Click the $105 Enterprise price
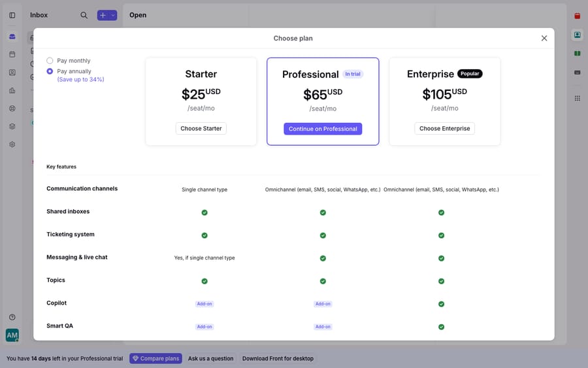The height and width of the screenshot is (368, 588). point(444,93)
